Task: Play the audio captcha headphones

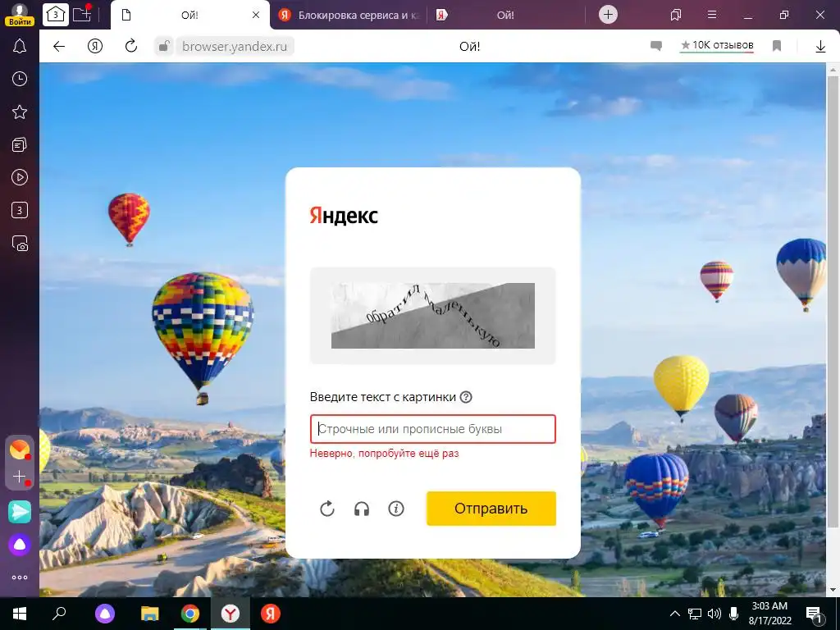Action: [x=362, y=509]
